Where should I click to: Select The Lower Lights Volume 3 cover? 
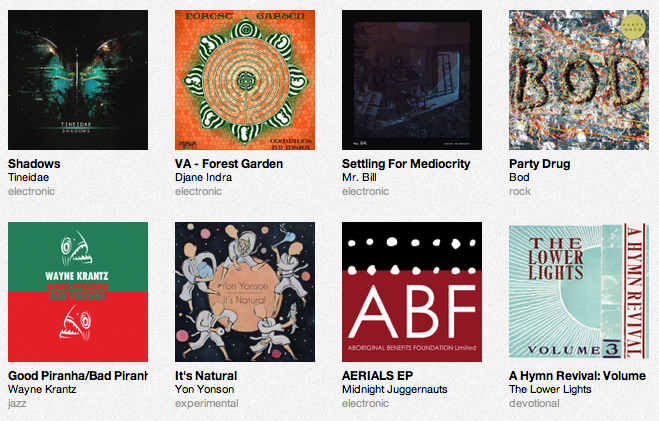tap(579, 292)
